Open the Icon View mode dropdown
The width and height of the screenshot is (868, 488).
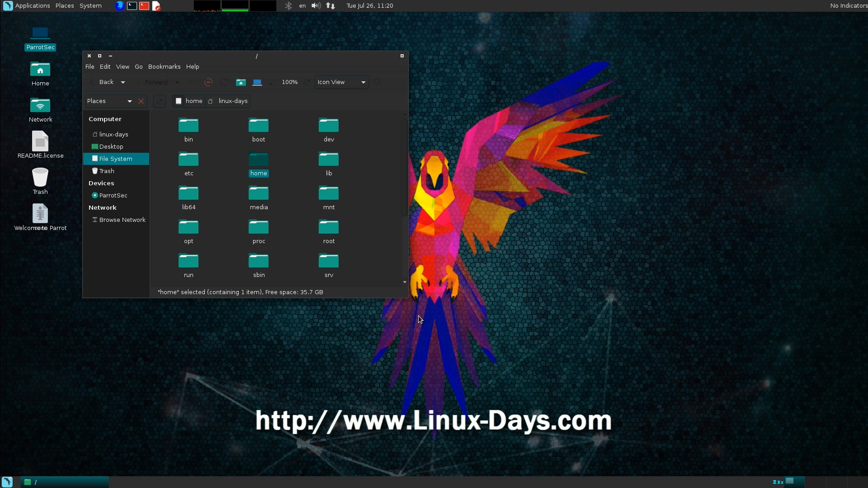tap(342, 82)
